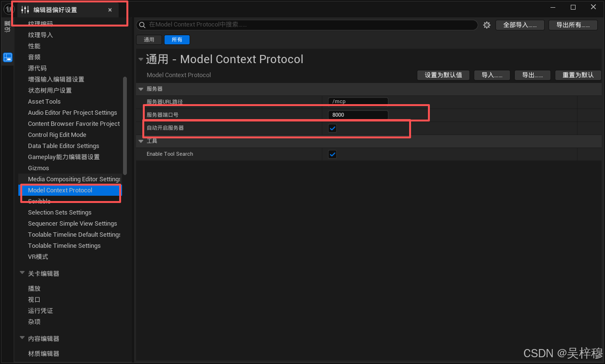This screenshot has width=605, height=364.
Task: Collapse the 服务器 section
Action: point(141,89)
